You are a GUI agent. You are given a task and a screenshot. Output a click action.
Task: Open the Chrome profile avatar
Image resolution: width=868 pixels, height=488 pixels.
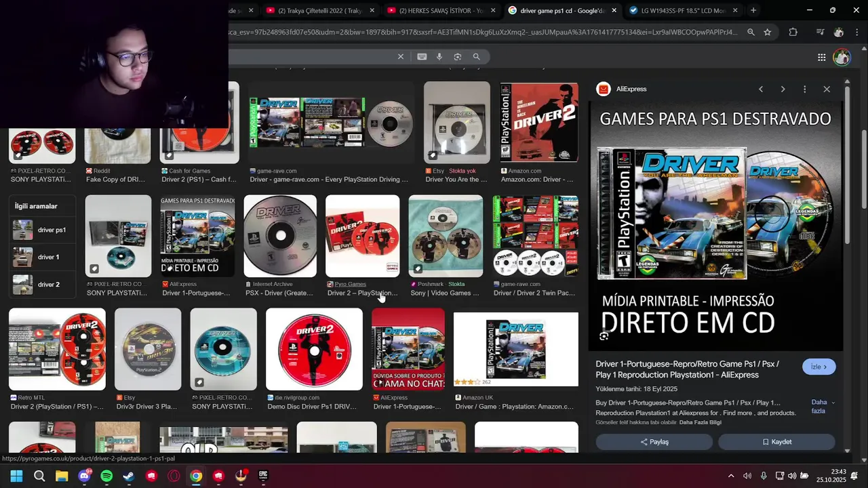[839, 32]
